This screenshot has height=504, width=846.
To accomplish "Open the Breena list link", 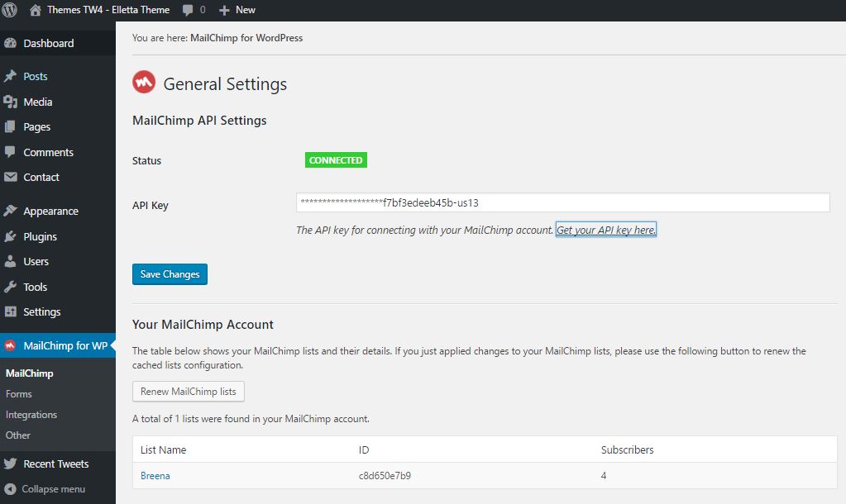I will (155, 475).
